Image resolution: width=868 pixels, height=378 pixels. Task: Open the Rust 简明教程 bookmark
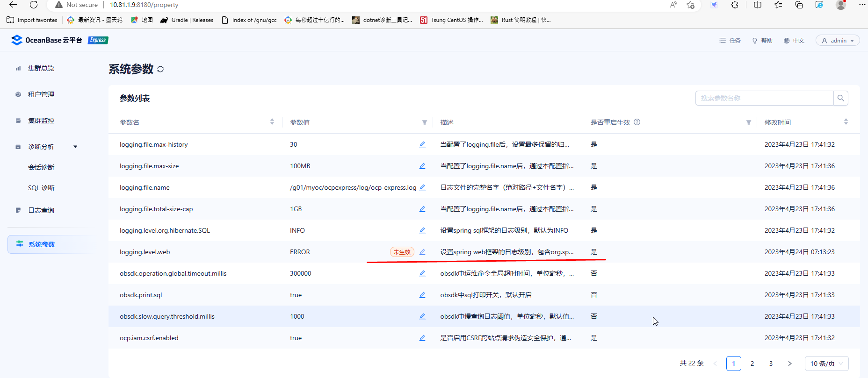pyautogui.click(x=521, y=20)
